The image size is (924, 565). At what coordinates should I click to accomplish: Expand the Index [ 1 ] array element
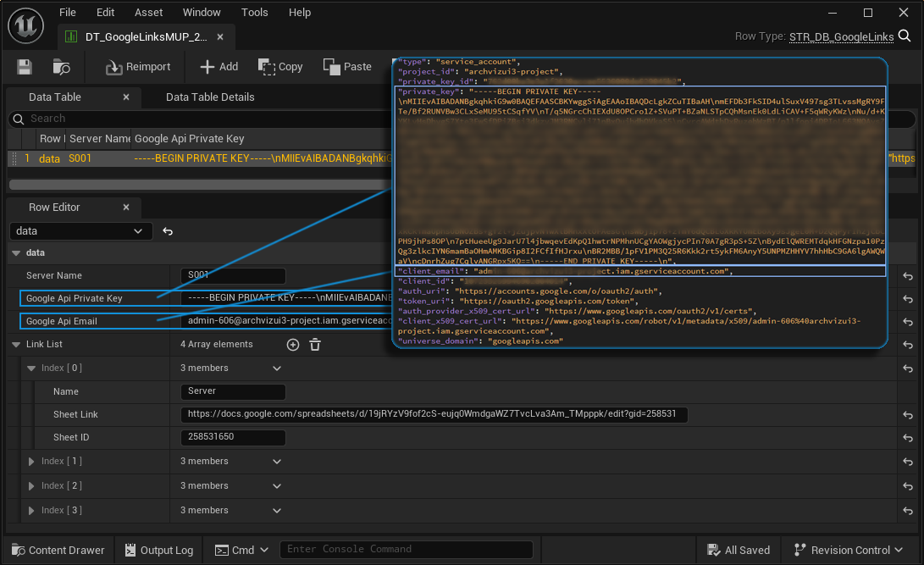coord(32,462)
